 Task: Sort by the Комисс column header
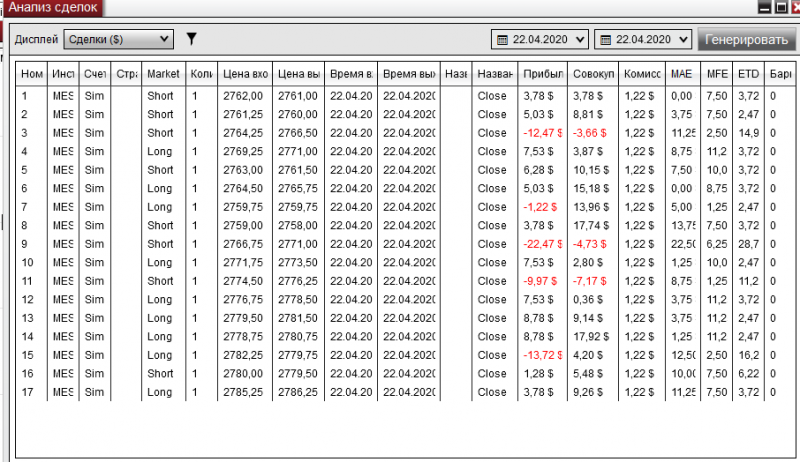[x=642, y=74]
